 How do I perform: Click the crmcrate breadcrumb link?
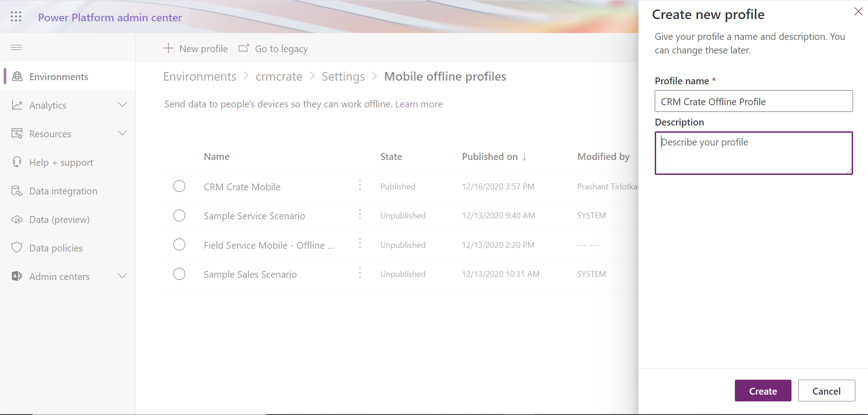click(x=279, y=76)
